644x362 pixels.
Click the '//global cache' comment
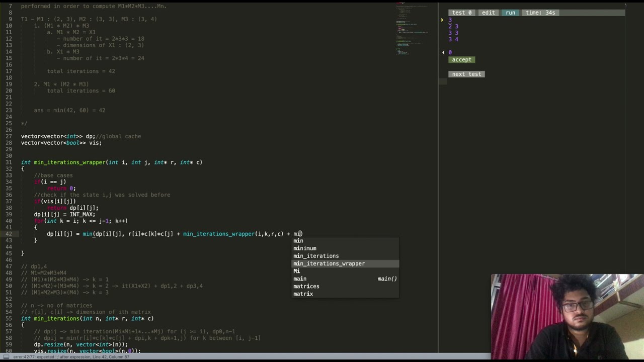coord(118,136)
